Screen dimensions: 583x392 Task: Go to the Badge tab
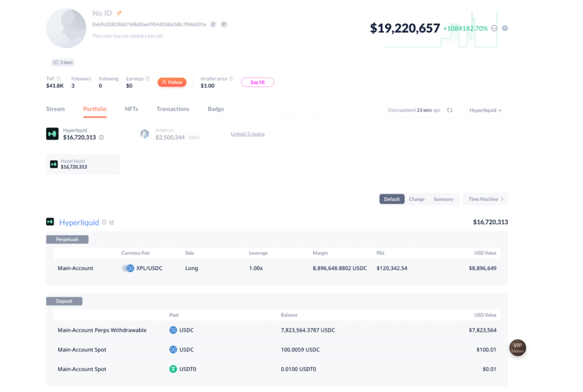tap(216, 109)
